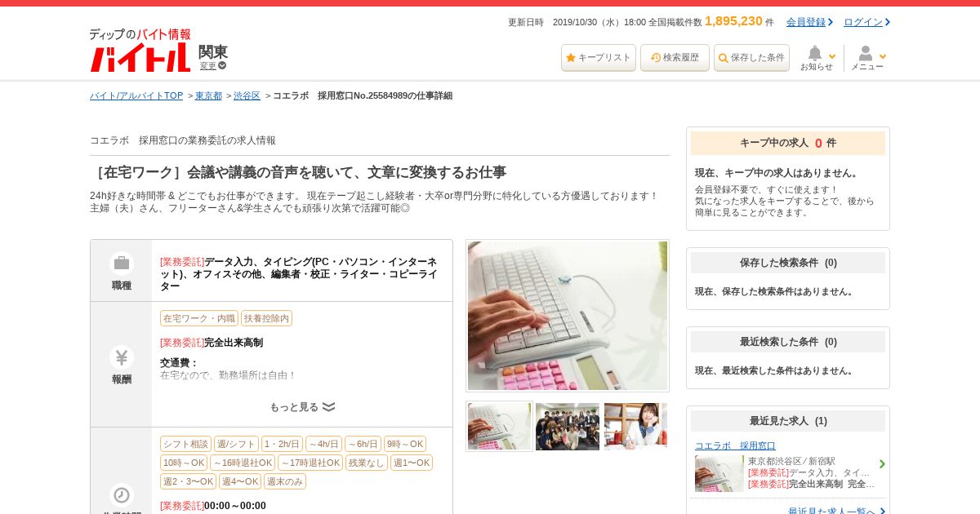Open 東京都 breadcrumb link
This screenshot has width=980, height=514.
[x=208, y=95]
